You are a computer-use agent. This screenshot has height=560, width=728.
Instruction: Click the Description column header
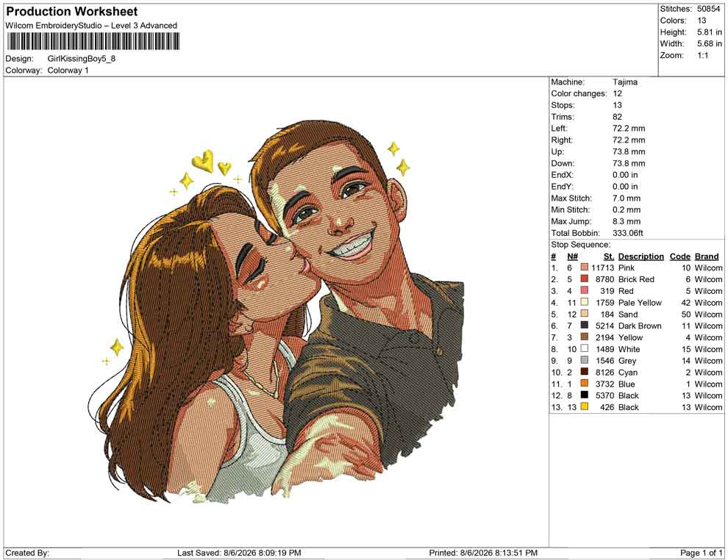(640, 256)
